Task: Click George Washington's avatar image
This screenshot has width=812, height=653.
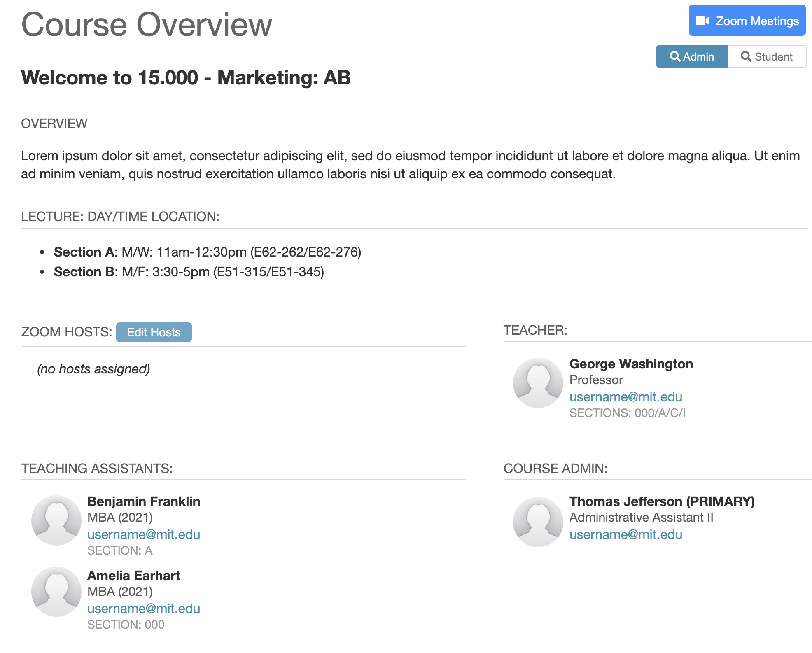Action: [538, 383]
